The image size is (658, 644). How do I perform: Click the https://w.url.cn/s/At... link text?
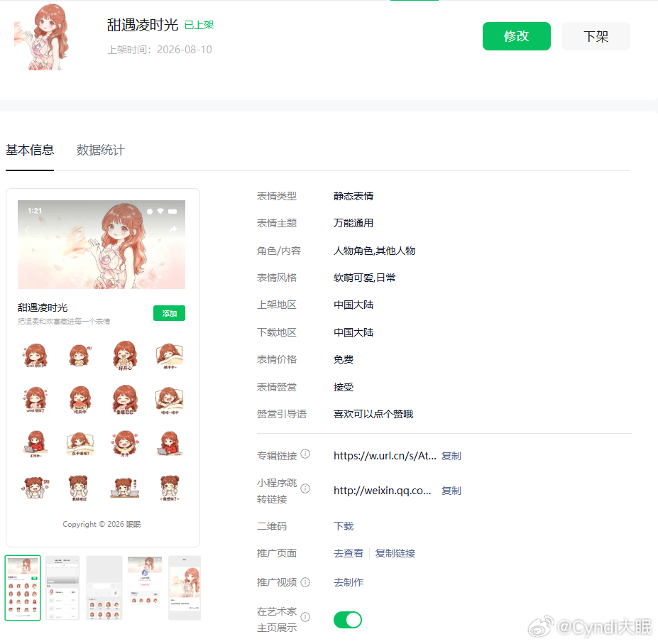point(385,456)
